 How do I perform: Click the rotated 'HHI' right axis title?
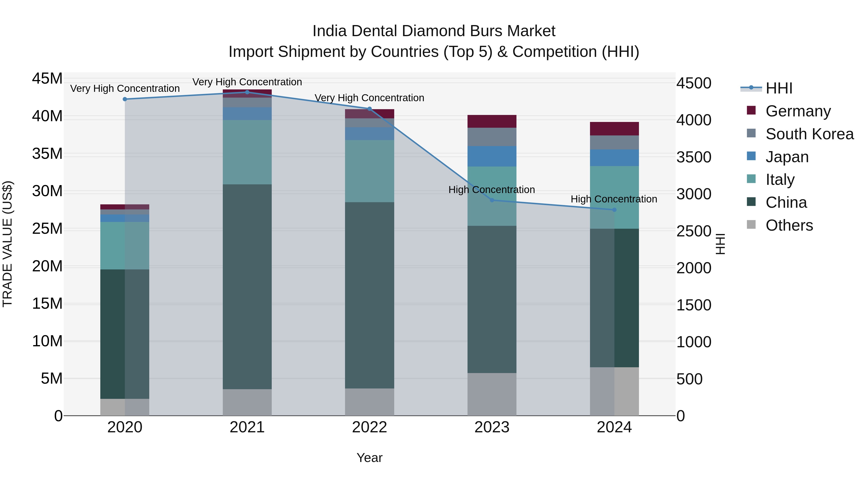(720, 244)
